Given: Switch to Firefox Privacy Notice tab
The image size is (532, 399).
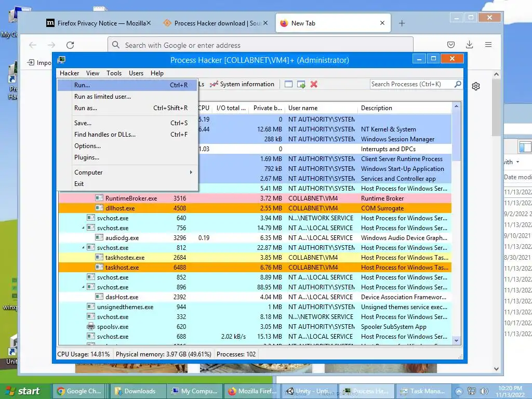Looking at the screenshot, I should pyautogui.click(x=98, y=23).
